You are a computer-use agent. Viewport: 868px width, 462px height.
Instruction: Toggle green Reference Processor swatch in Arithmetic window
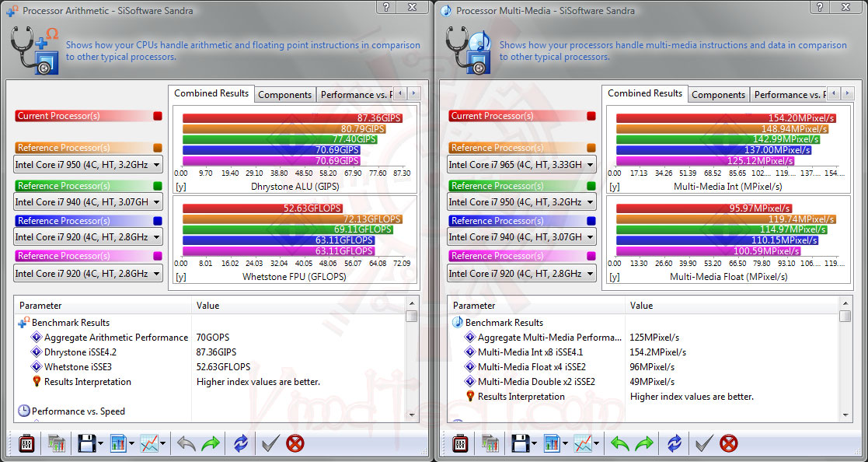(158, 186)
